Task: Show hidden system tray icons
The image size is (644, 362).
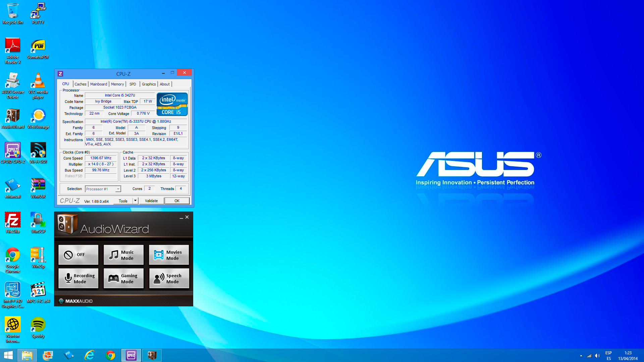Action: point(581,356)
